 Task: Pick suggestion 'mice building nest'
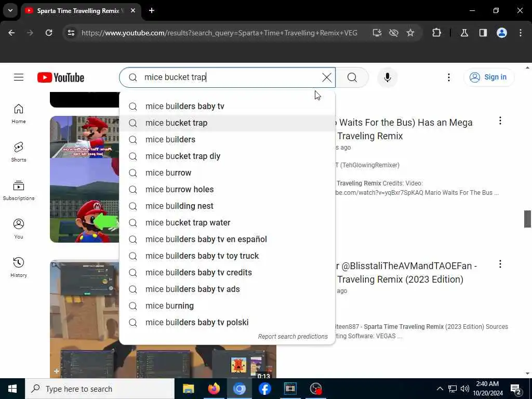(228, 206)
